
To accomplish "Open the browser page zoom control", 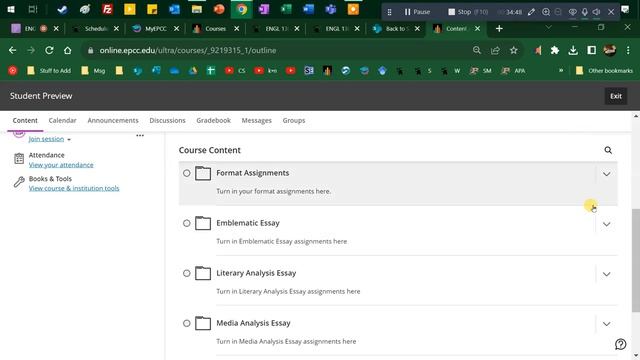I will click(x=477, y=50).
